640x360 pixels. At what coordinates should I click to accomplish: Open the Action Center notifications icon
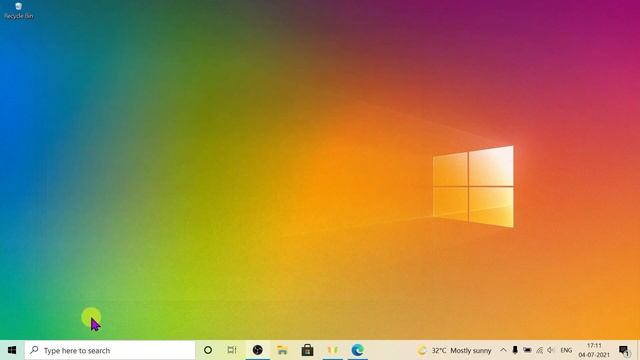click(624, 350)
